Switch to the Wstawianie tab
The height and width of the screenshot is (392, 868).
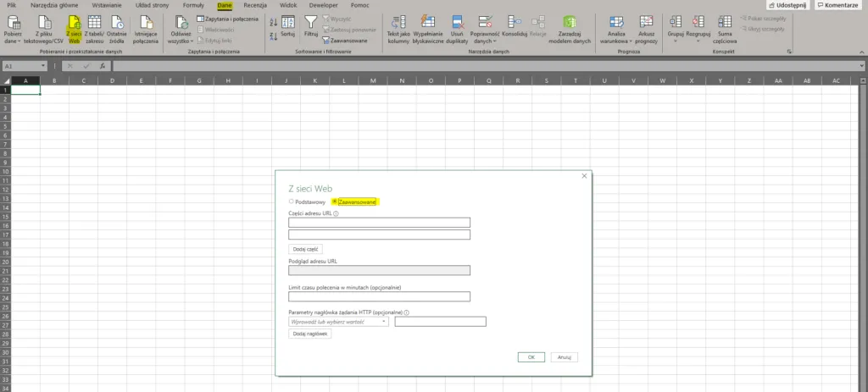(108, 5)
